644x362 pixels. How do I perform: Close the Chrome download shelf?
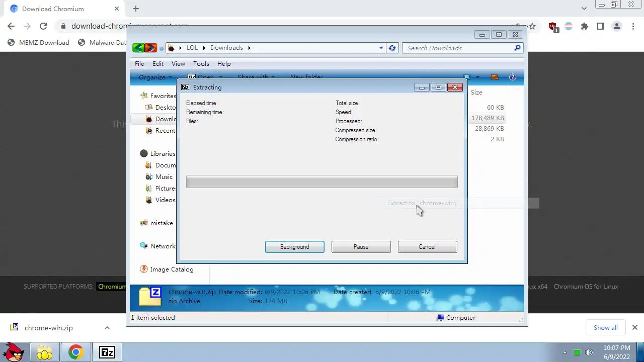tap(634, 328)
